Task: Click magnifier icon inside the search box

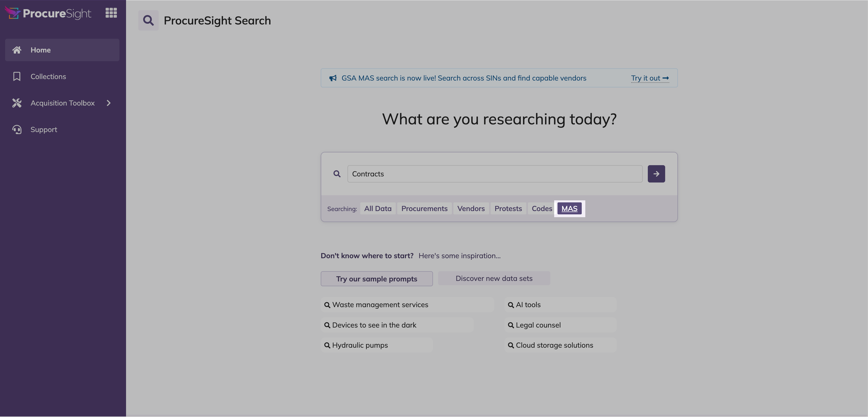Action: pyautogui.click(x=337, y=174)
